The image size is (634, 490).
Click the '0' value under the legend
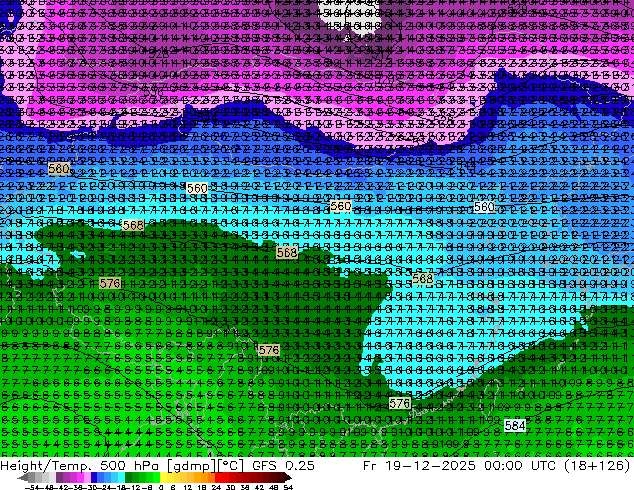pyautogui.click(x=161, y=488)
